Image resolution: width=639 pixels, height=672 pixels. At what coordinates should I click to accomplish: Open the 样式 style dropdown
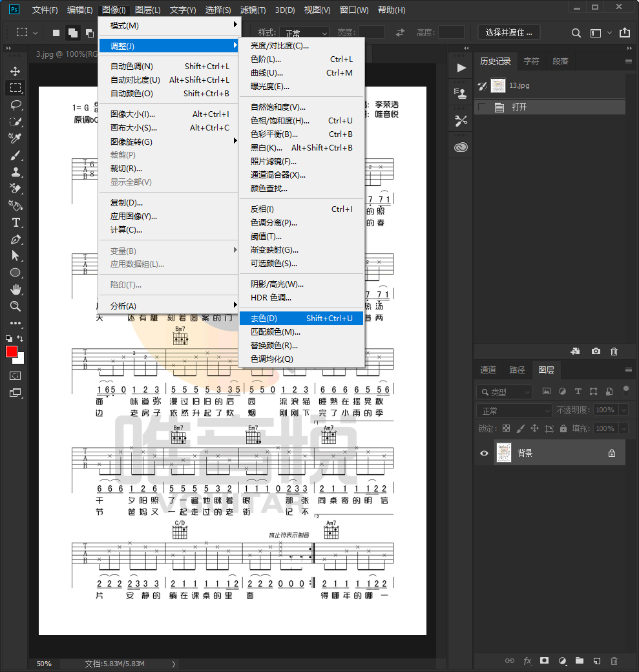tap(304, 32)
